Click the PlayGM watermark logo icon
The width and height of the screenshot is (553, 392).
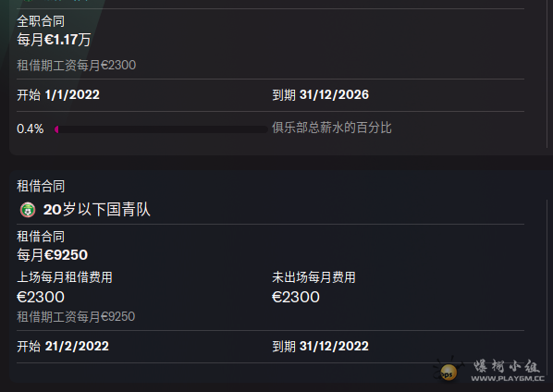pos(448,372)
